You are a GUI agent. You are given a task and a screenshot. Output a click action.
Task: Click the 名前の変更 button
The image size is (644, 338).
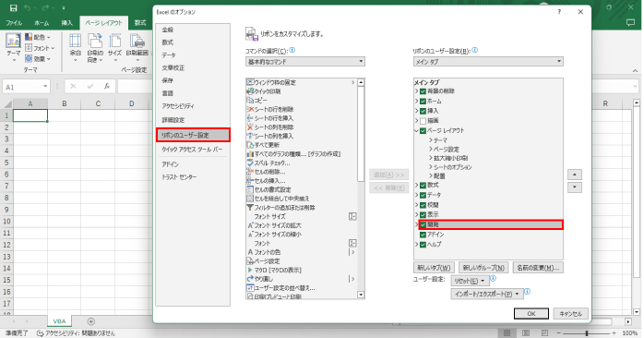[x=538, y=268]
